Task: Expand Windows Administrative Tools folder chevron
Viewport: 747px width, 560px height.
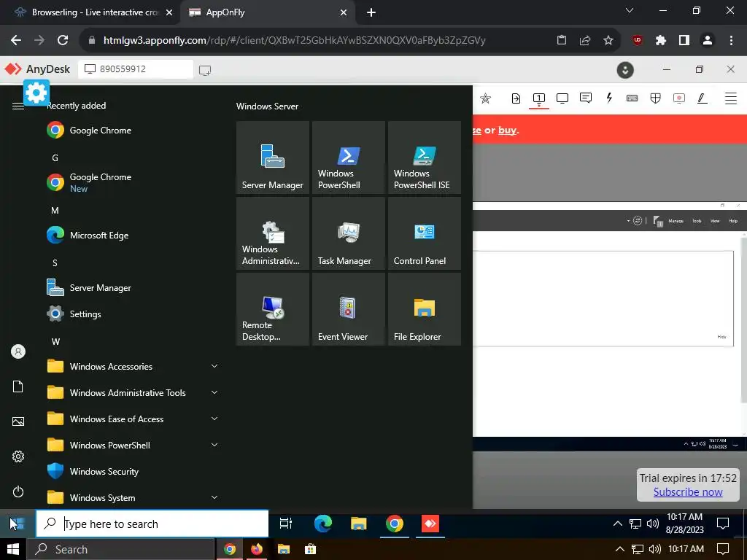Action: pyautogui.click(x=214, y=392)
